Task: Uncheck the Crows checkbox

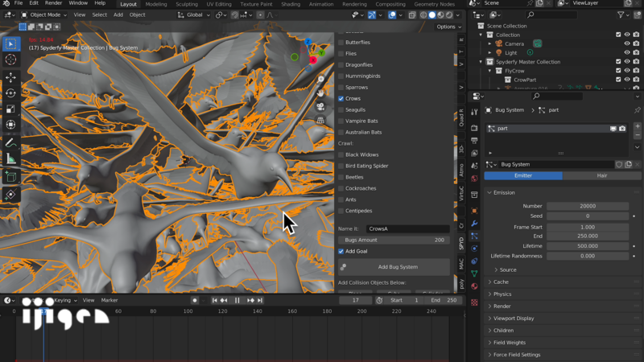Action: (341, 98)
